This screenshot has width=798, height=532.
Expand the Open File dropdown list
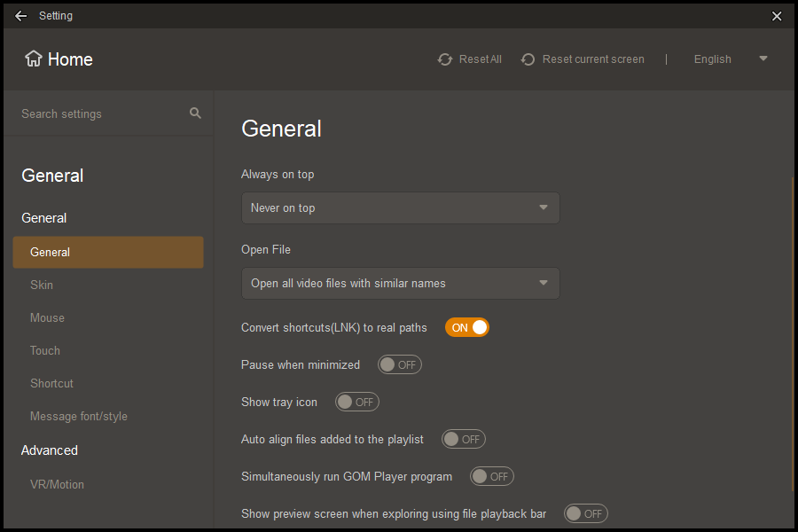pyautogui.click(x=400, y=284)
